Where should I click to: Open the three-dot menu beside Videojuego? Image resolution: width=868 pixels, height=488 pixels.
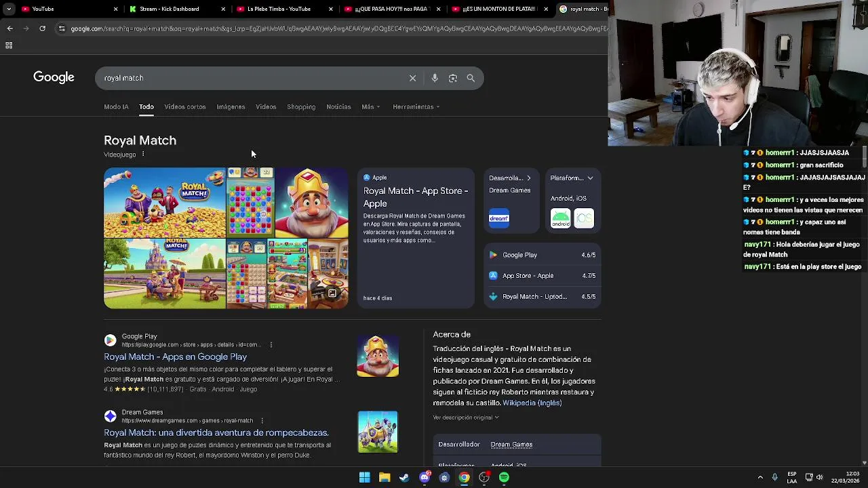[x=142, y=155]
